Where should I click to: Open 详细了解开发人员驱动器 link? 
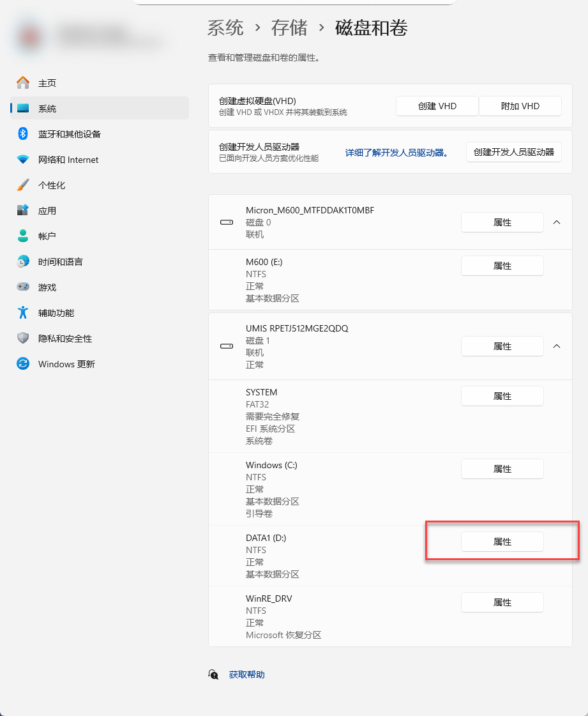[396, 153]
